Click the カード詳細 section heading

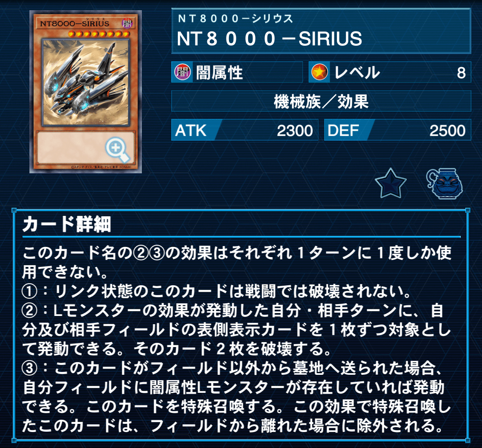(66, 224)
